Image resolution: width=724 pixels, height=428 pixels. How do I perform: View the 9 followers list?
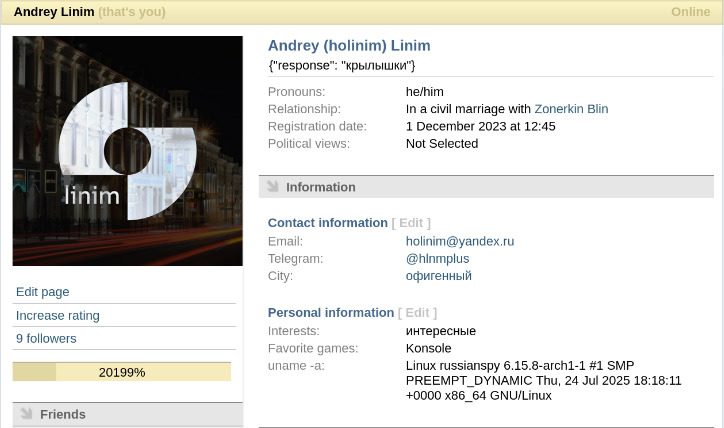tap(46, 338)
